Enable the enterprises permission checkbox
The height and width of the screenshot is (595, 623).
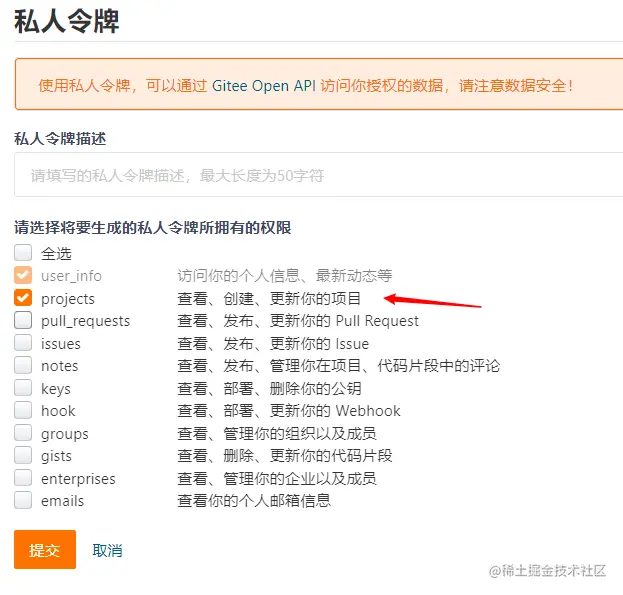point(23,477)
